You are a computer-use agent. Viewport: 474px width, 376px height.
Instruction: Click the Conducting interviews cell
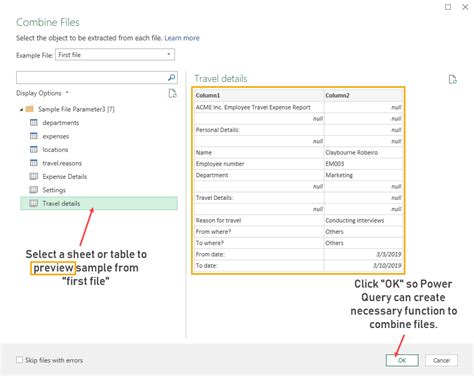[363, 220]
